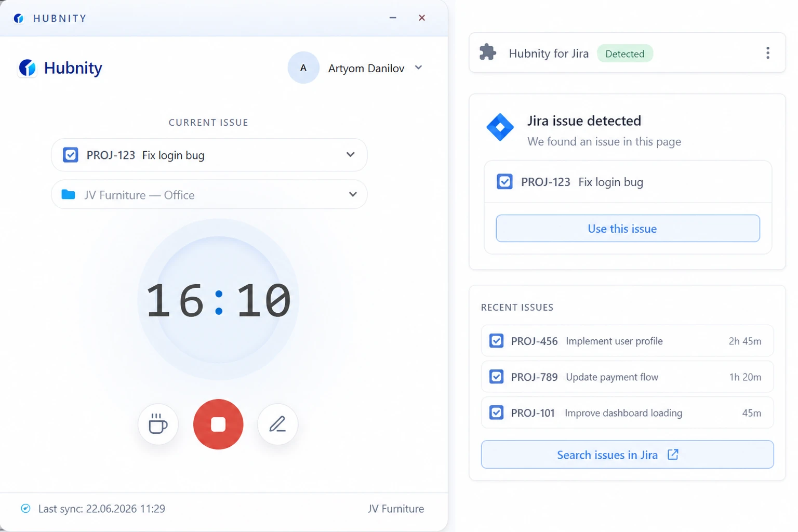Click the 1h 20m duration of PROJ-789
798x532 pixels.
(745, 377)
